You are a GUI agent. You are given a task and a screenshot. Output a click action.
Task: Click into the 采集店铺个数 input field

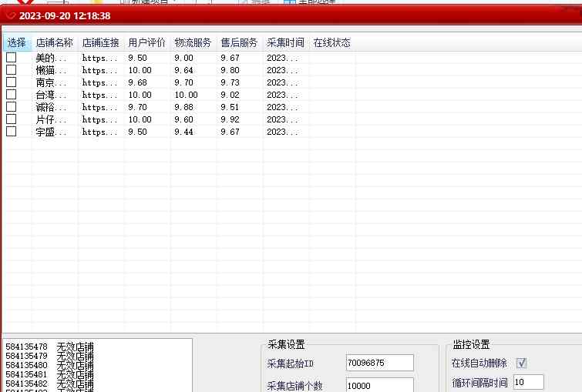click(379, 385)
